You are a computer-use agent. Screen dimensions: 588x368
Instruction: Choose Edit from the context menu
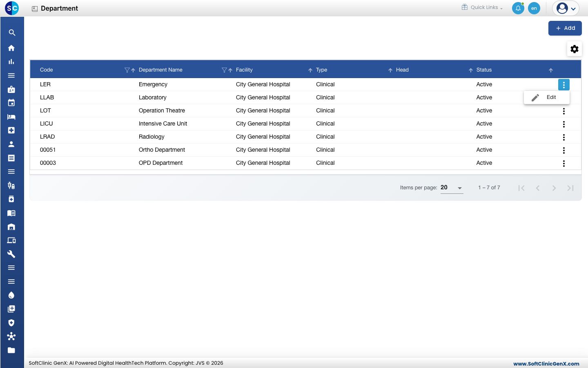coord(547,97)
